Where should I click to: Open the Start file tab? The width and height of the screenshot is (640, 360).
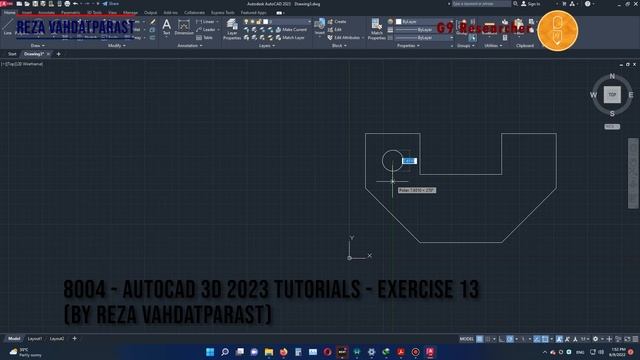(12, 54)
